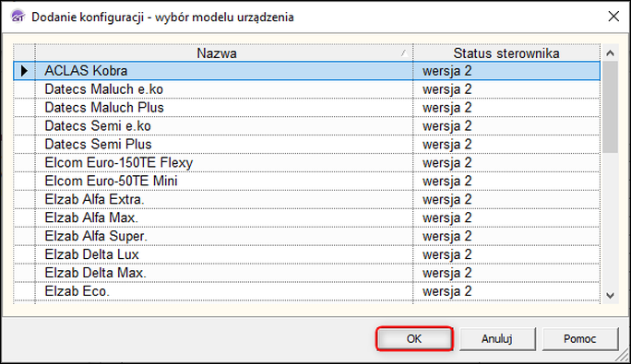Confirm selection with the OK button

[414, 339]
